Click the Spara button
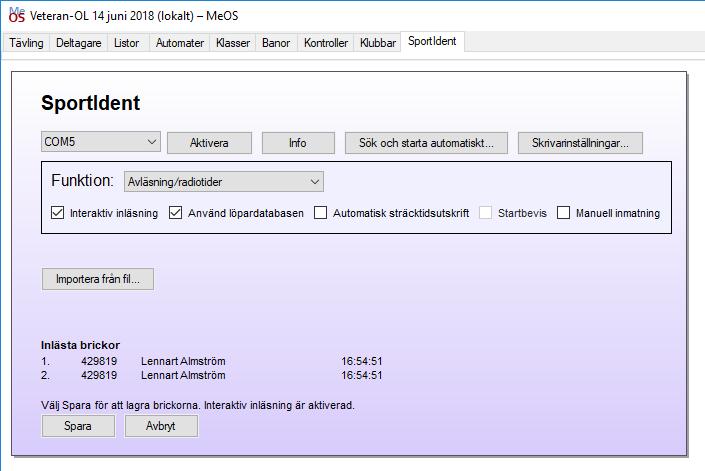This screenshot has width=705, height=471. [x=78, y=426]
